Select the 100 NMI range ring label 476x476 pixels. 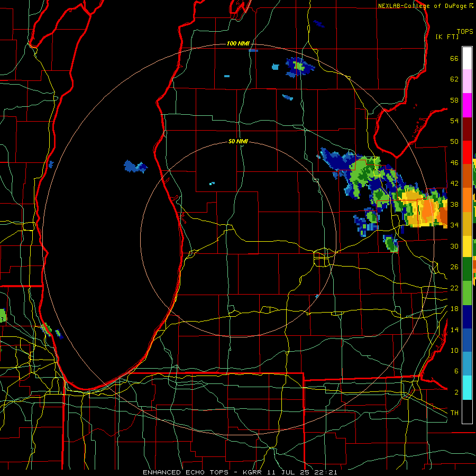tap(239, 44)
